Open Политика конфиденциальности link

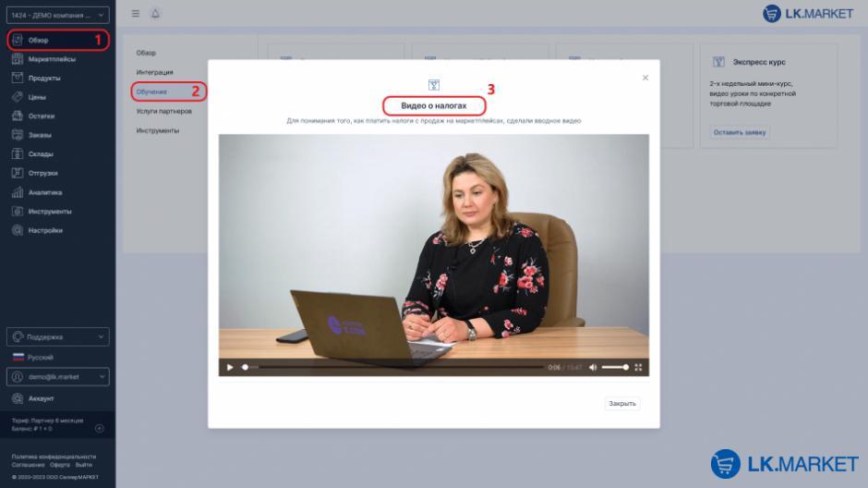click(x=53, y=457)
